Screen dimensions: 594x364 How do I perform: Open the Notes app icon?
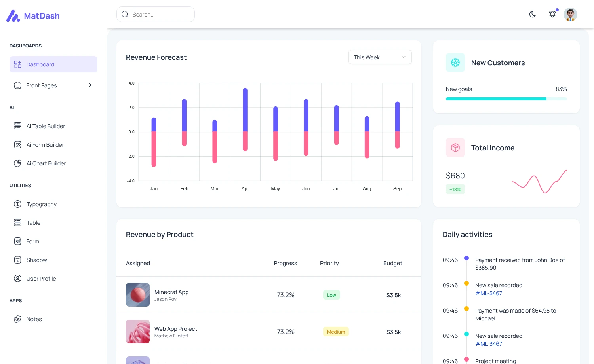(17, 319)
